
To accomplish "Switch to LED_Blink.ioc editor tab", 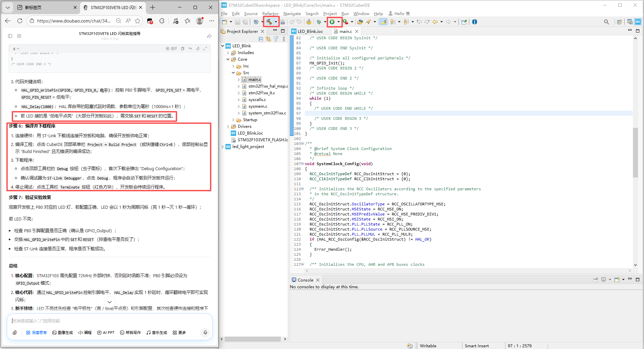I will [x=310, y=31].
